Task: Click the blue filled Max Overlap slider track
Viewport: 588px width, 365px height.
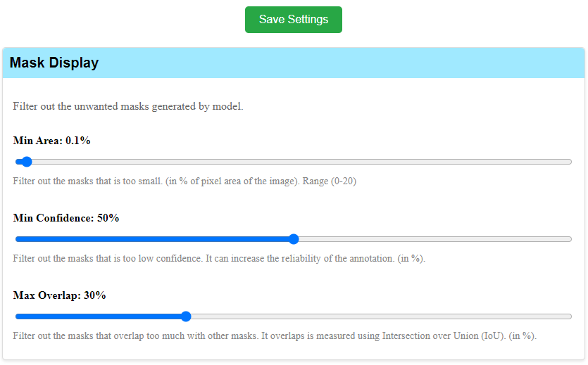Action: tap(99, 316)
